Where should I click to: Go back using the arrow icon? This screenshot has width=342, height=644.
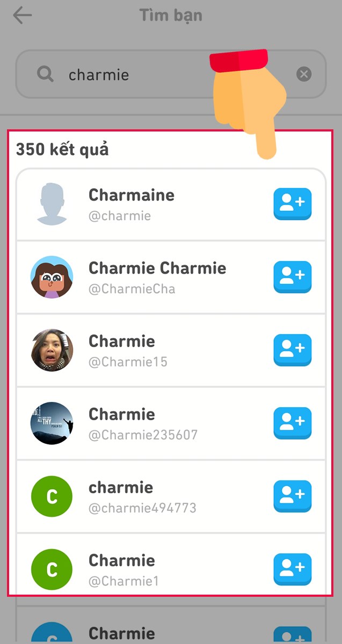tap(22, 16)
